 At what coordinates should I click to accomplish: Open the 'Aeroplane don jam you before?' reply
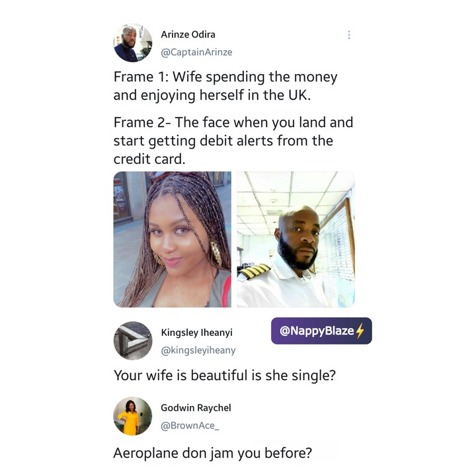(x=212, y=453)
